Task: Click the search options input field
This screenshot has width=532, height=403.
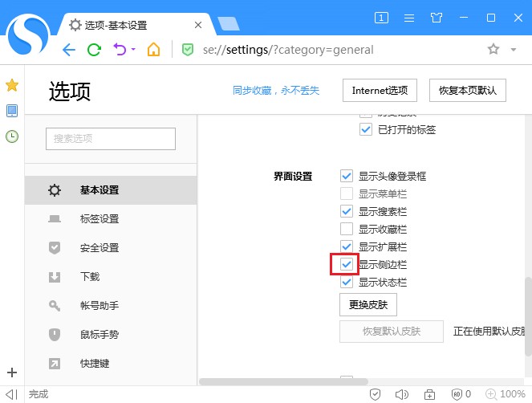Action: coord(111,139)
